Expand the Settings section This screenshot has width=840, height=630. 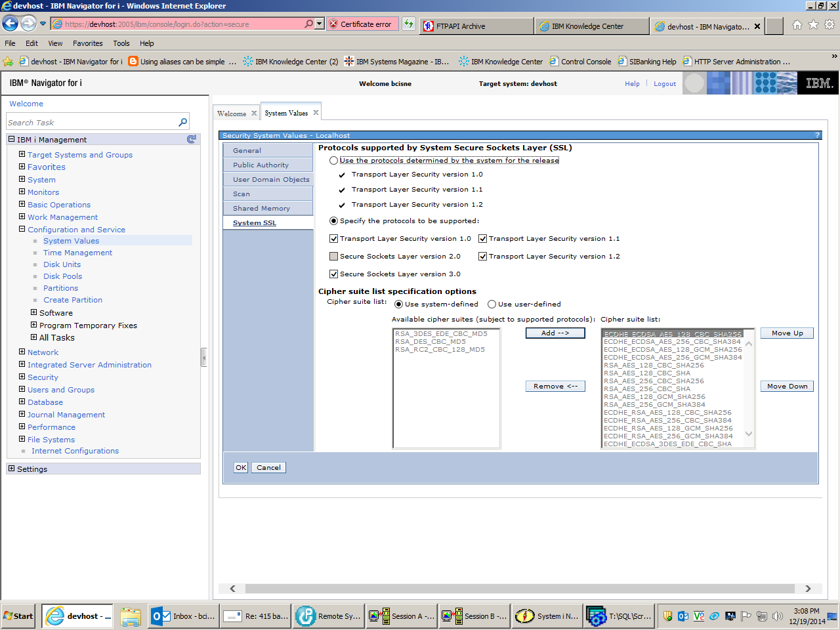(11, 469)
